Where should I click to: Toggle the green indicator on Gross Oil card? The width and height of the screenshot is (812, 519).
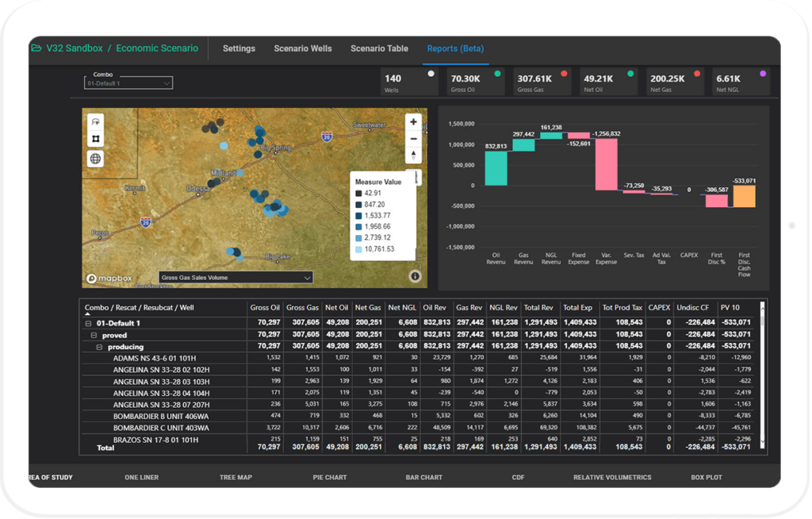[497, 72]
